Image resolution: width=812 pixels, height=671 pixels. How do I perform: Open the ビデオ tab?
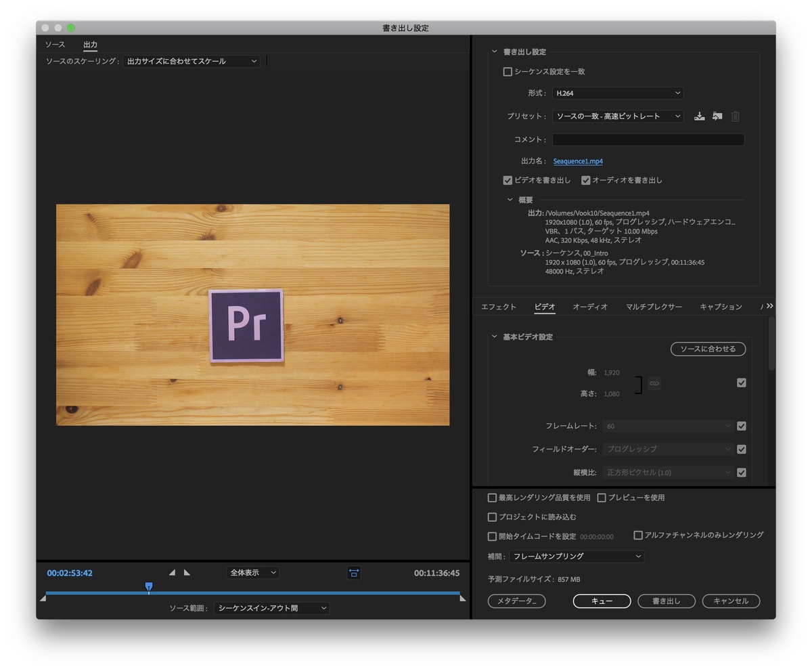pos(545,307)
